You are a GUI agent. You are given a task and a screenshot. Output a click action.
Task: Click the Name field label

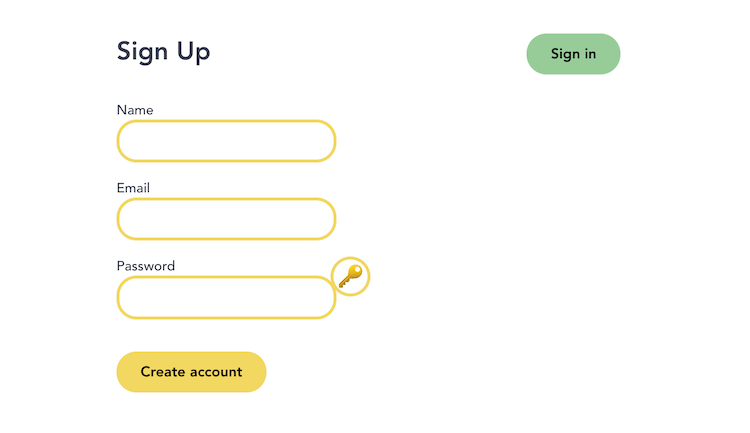coord(135,110)
